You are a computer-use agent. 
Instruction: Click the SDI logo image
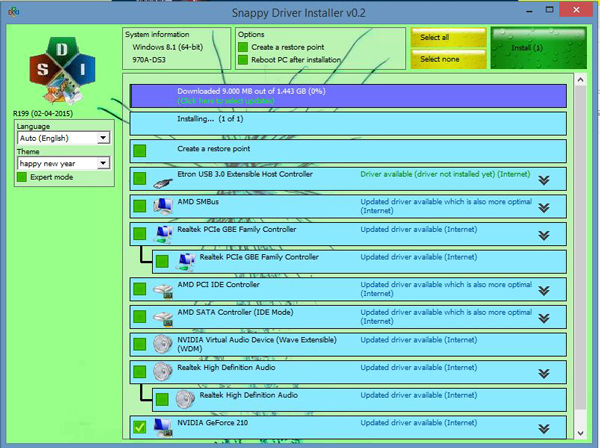tap(62, 71)
